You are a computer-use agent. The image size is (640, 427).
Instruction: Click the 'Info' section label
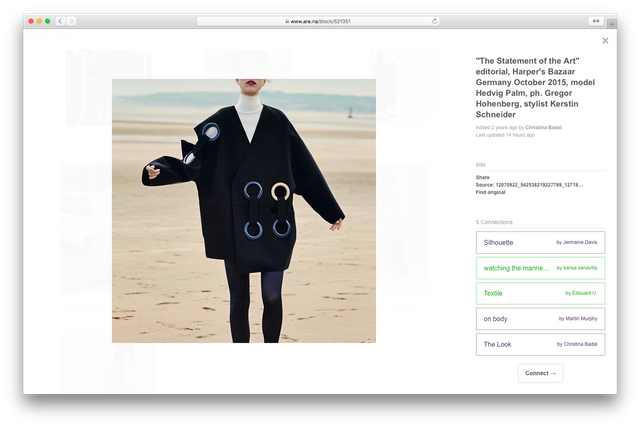[480, 165]
